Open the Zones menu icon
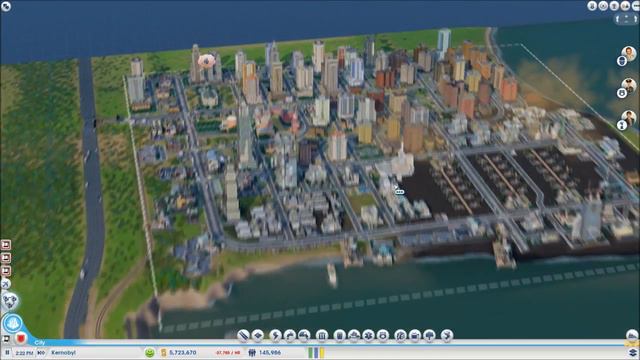Screen dimensions: 640x360 258,336
